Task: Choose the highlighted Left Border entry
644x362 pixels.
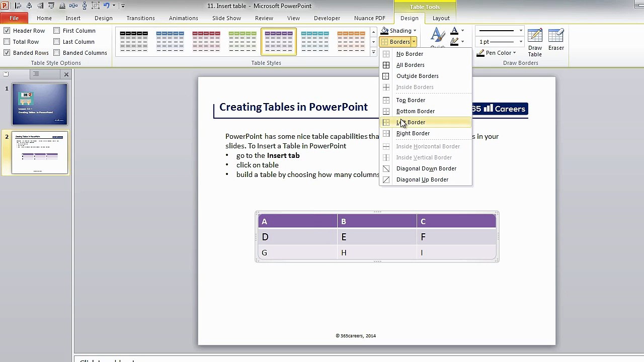Action: (426, 122)
